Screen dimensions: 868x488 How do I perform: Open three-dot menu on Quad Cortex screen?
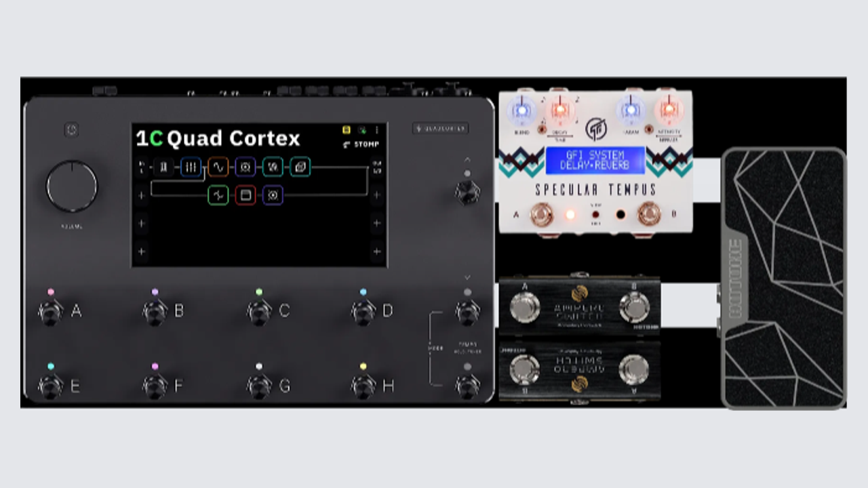(x=377, y=129)
